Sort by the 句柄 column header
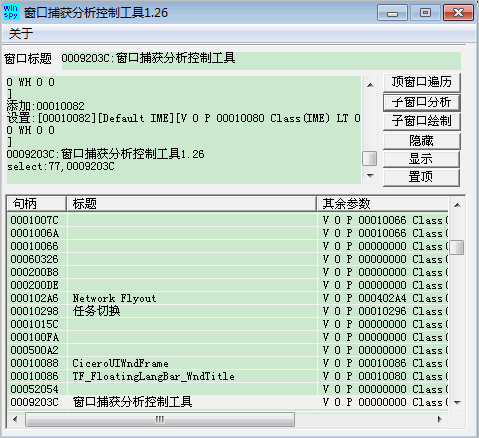This screenshot has width=479, height=438. coord(36,204)
